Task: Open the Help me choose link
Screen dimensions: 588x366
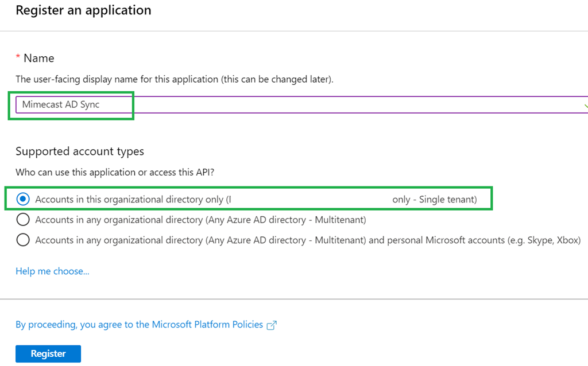Action: click(x=52, y=271)
